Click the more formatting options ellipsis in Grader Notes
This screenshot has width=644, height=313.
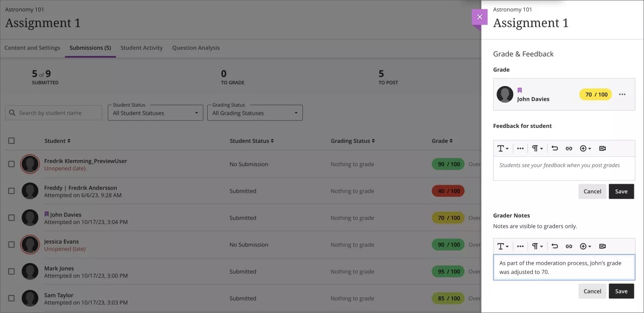tap(520, 246)
